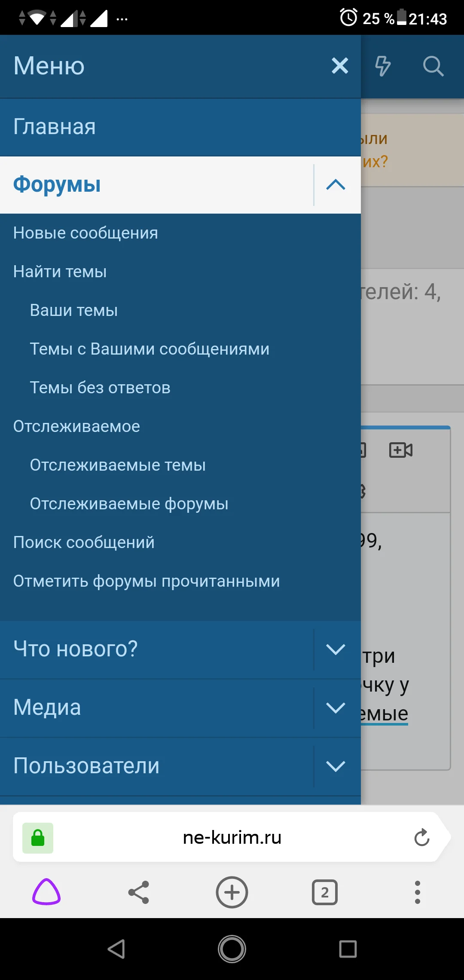
Task: Open search with the magnifier icon
Action: 433,66
